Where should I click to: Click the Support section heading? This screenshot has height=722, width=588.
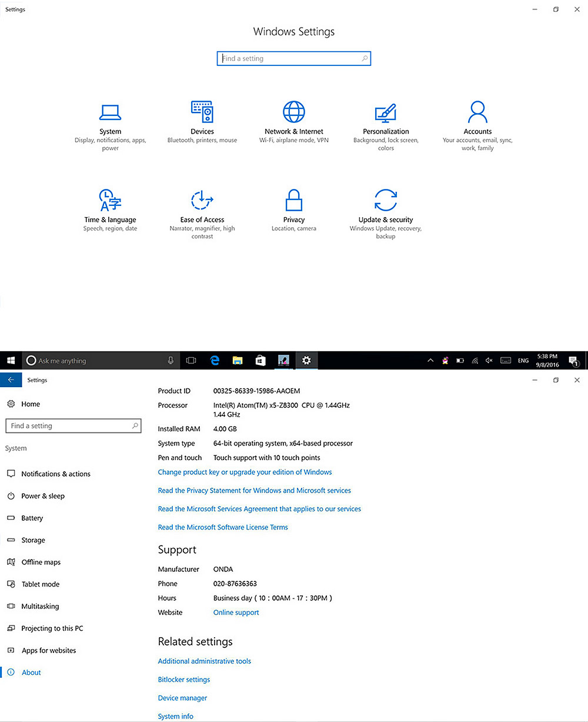(x=177, y=550)
